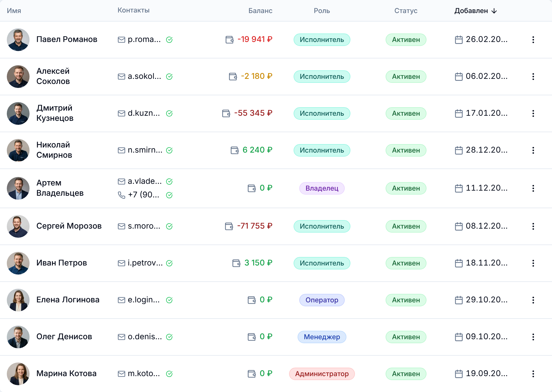Click the email d.kuzn...
This screenshot has width=552, height=392.
click(x=144, y=113)
